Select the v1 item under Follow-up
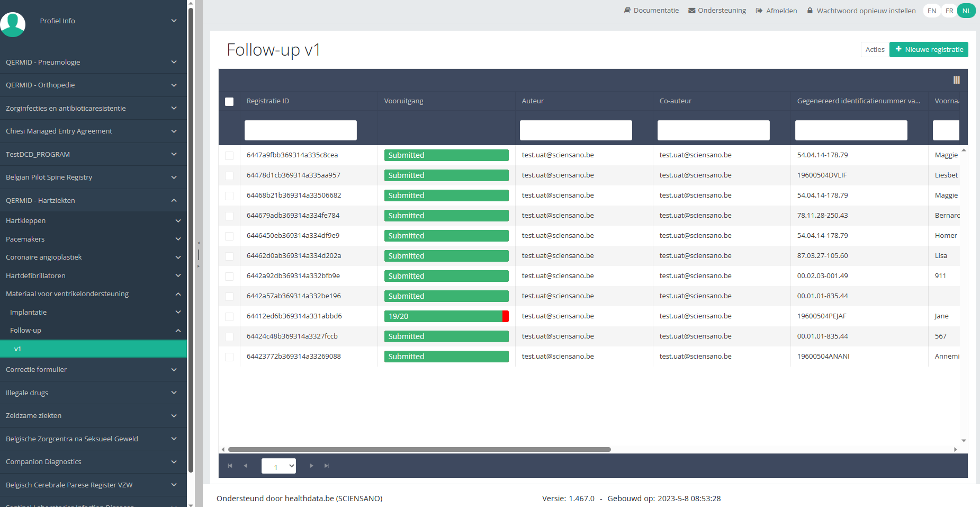 tap(93, 349)
